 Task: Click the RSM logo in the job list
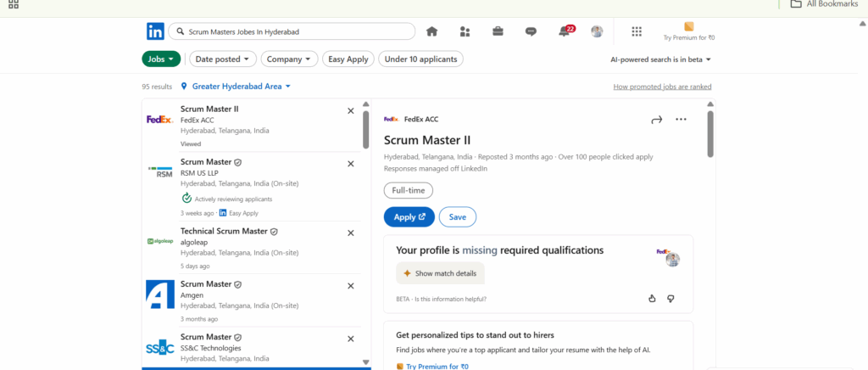point(160,171)
